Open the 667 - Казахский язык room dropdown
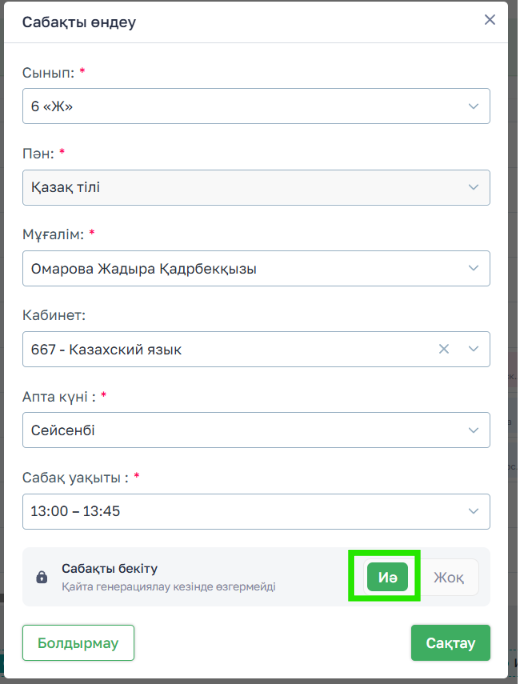This screenshot has height=685, width=518. click(x=256, y=349)
